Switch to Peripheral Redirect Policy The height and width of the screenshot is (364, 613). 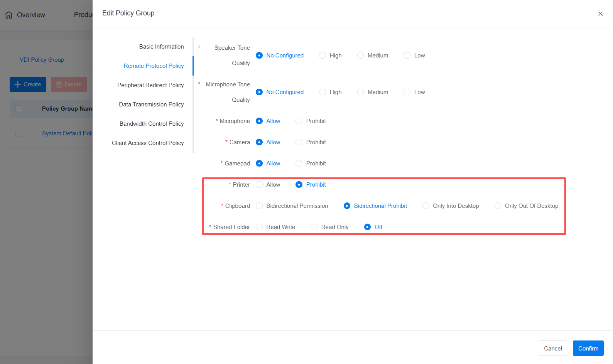pos(150,85)
